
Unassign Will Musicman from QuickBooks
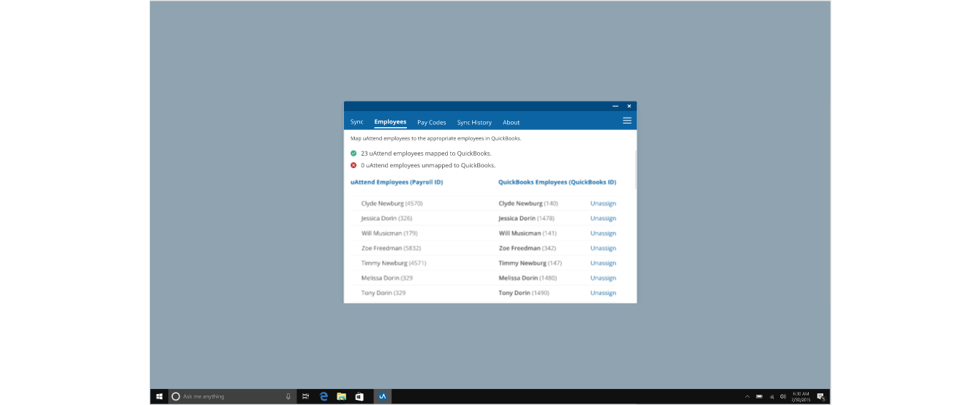click(603, 233)
